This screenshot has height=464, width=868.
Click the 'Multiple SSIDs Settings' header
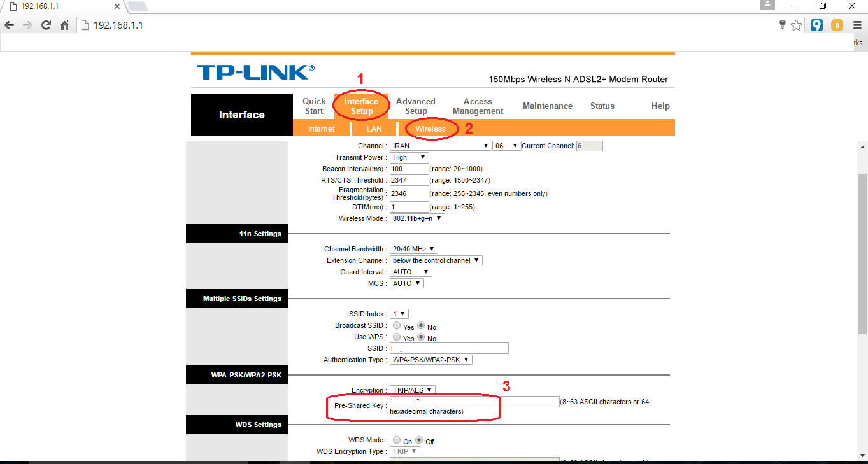click(237, 299)
